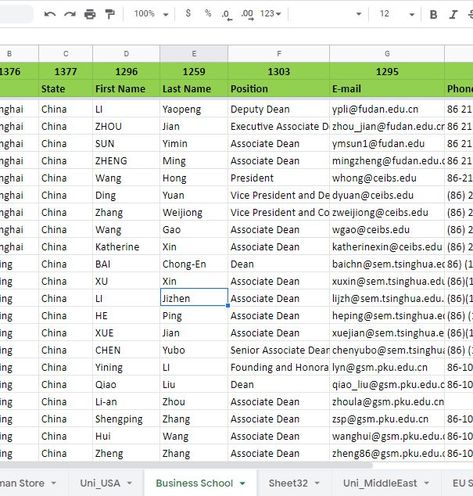The image size is (473, 496).
Task: Click the Redo icon
Action: 70,14
